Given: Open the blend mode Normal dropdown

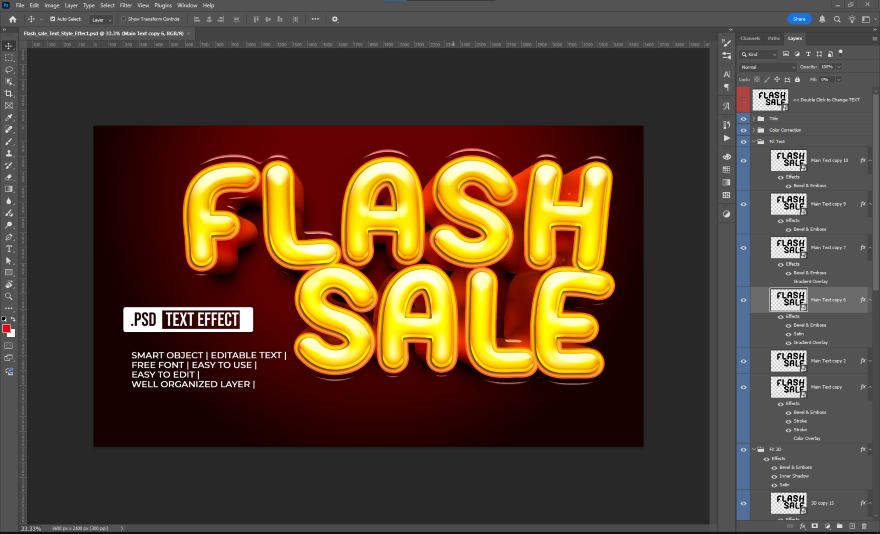Looking at the screenshot, I should (x=768, y=67).
